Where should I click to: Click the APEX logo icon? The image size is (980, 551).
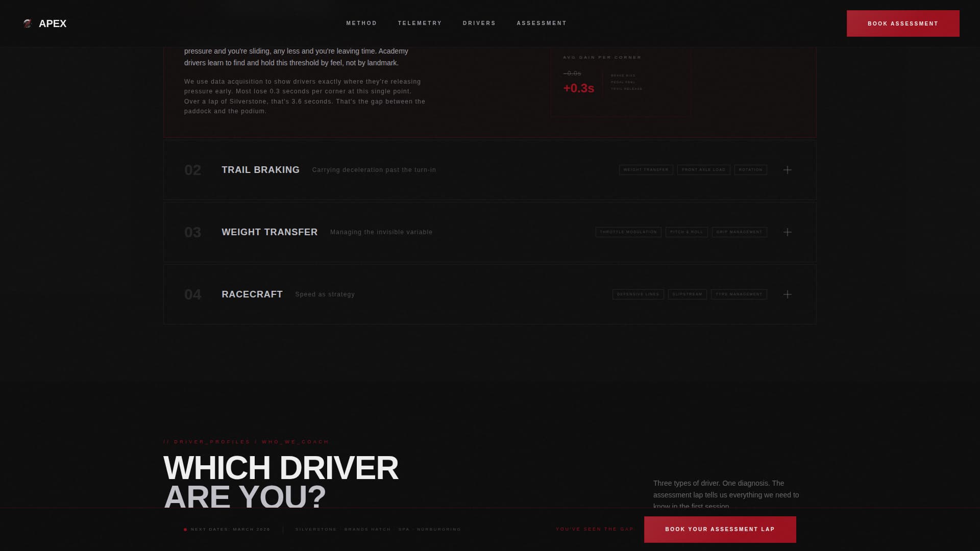pos(28,23)
